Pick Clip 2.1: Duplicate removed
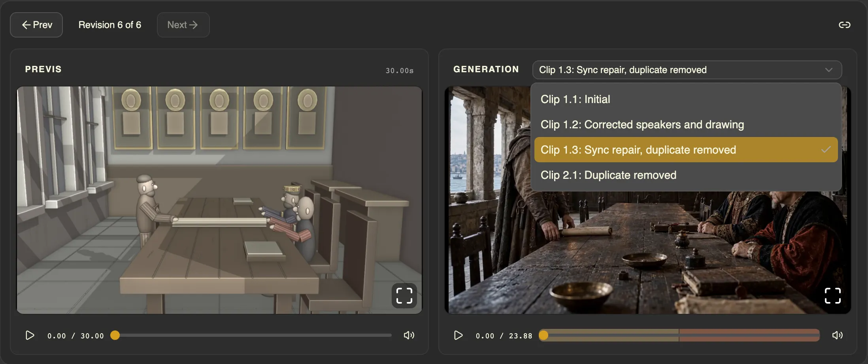868x364 pixels. (x=686, y=175)
